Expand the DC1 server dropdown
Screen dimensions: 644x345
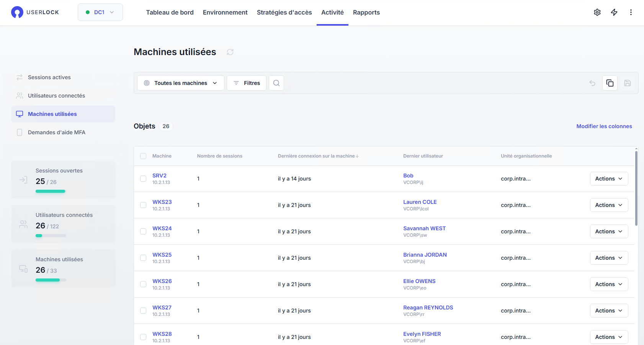tap(100, 12)
